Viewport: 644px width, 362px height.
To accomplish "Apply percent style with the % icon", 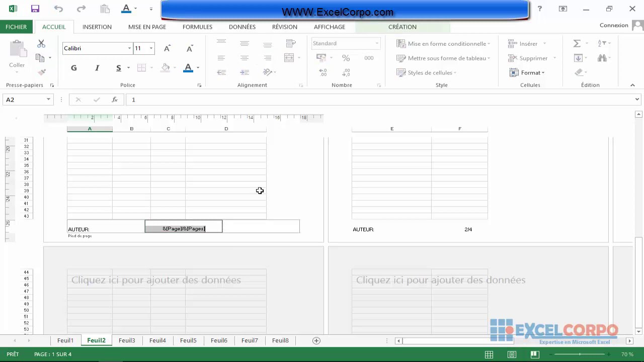I will 346,58.
